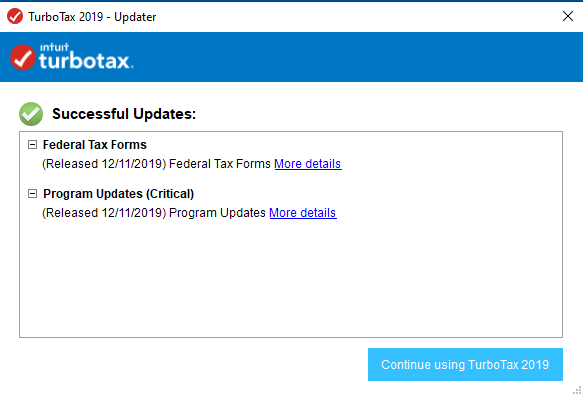Collapse the Federal Tax Forms section
Screen dimensions: 583x396
click(x=32, y=145)
